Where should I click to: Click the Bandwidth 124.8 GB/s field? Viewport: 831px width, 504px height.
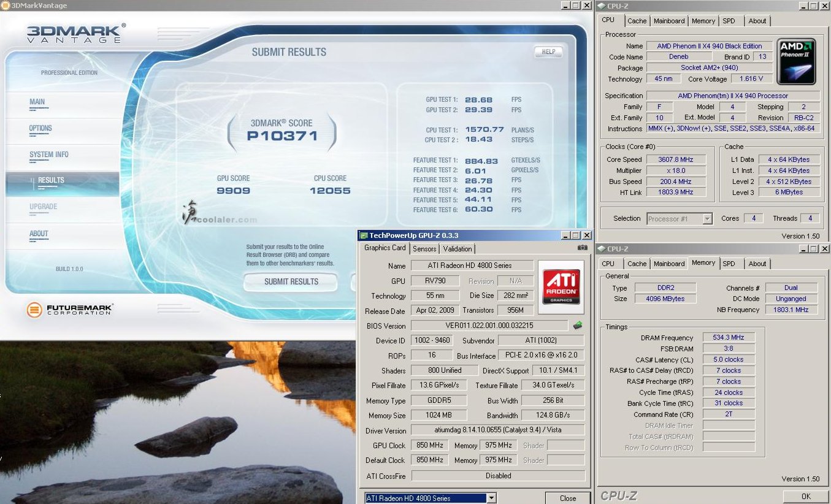553,415
